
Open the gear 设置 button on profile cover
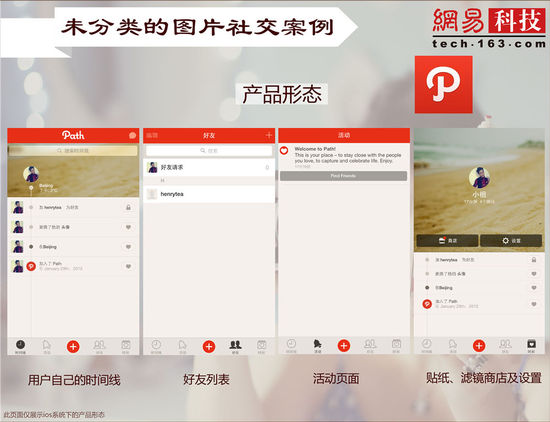coord(511,241)
